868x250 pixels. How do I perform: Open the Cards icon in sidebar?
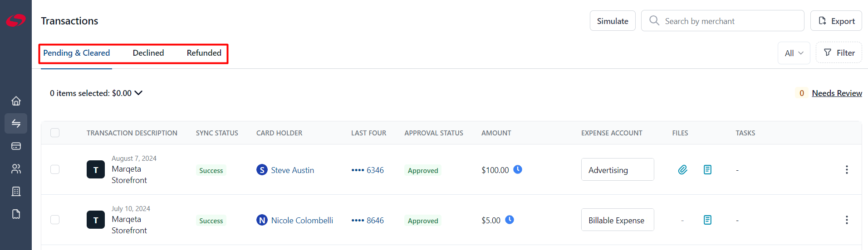tap(16, 146)
